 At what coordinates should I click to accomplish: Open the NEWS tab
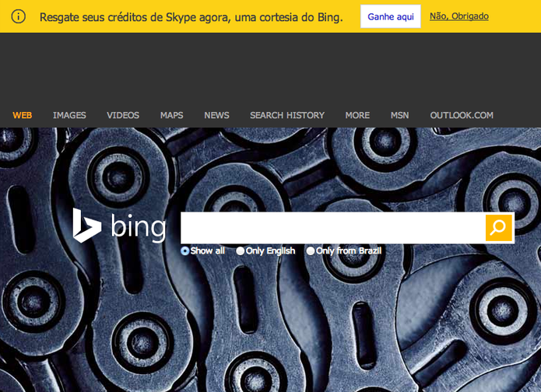216,115
